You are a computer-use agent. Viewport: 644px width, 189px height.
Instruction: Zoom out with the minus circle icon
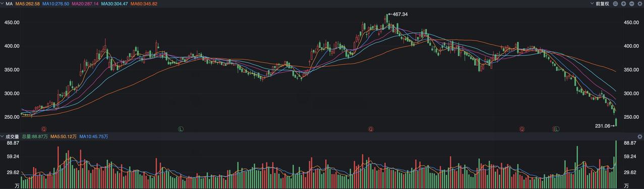point(632,4)
